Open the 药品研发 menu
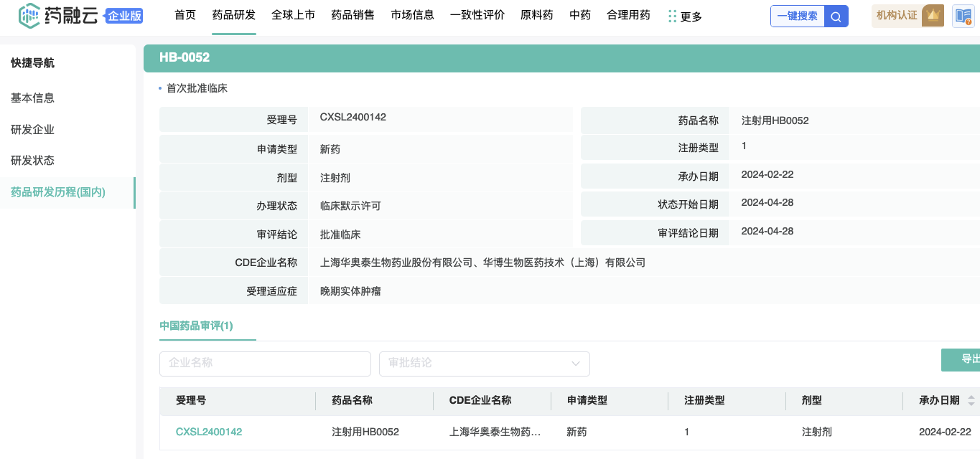 [233, 15]
